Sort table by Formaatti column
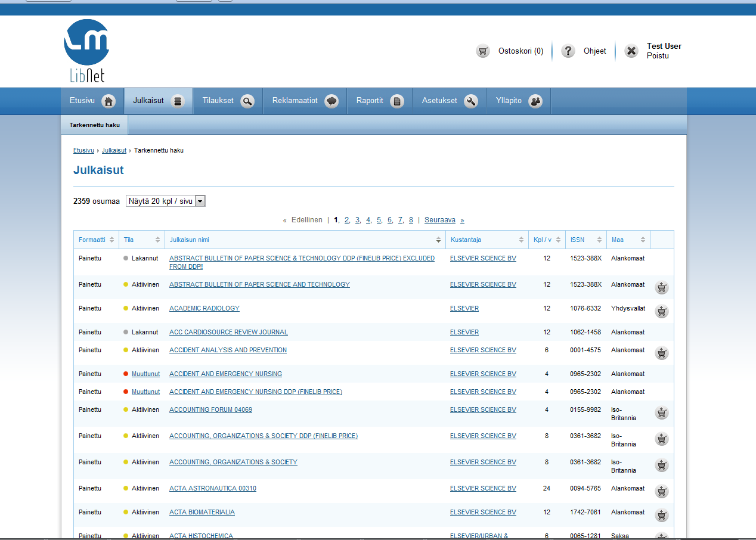The image size is (756, 540). (96, 240)
